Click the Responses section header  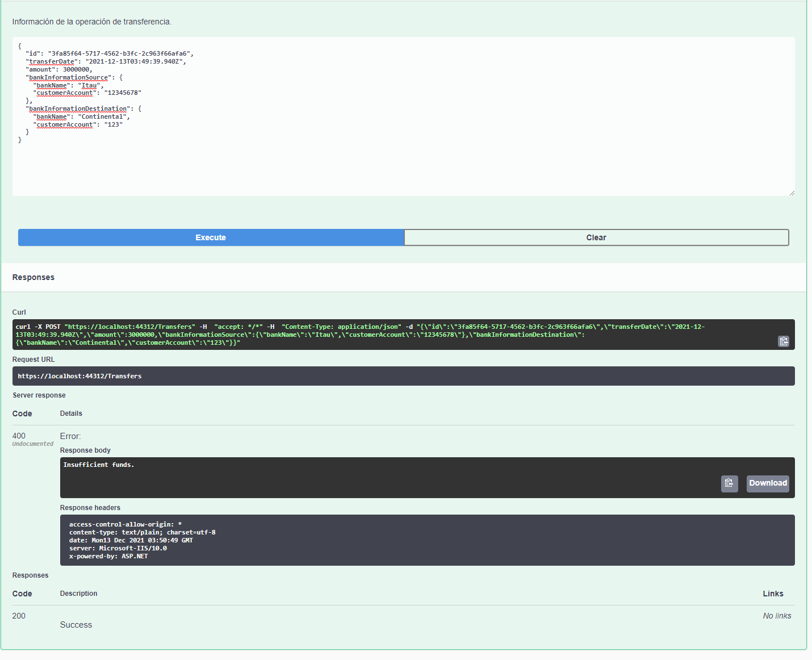[33, 277]
